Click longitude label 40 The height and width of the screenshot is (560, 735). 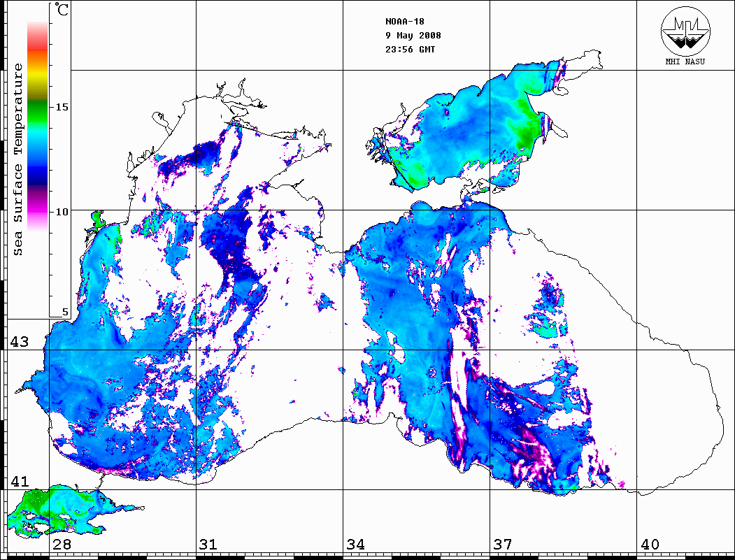click(x=650, y=544)
